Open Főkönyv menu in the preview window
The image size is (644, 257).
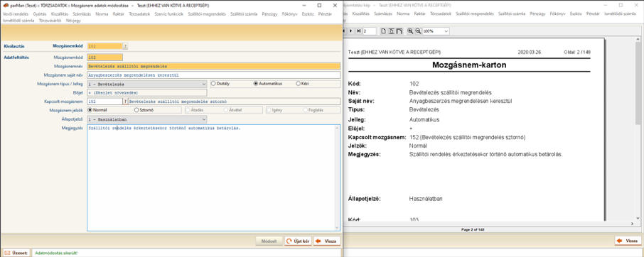[557, 13]
